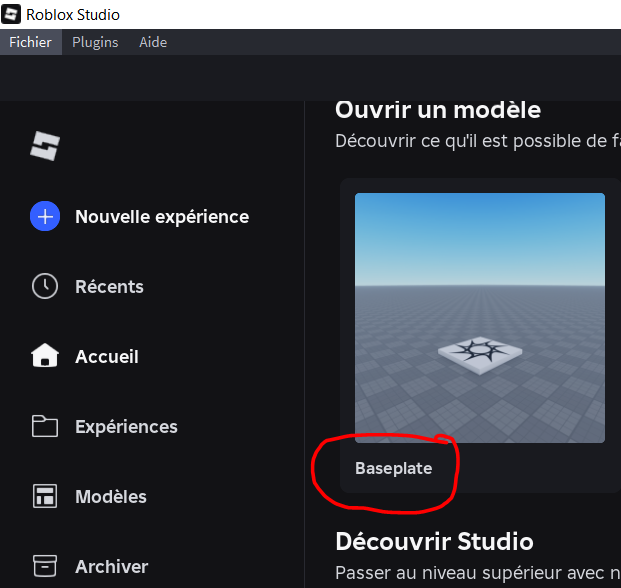This screenshot has height=588, width=621.
Task: Open the Aide menu
Action: point(153,42)
